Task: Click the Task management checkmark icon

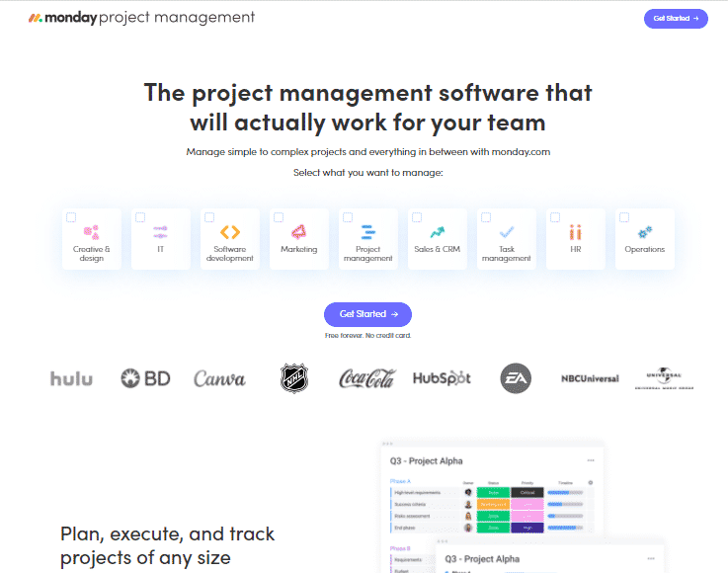Action: (x=506, y=232)
